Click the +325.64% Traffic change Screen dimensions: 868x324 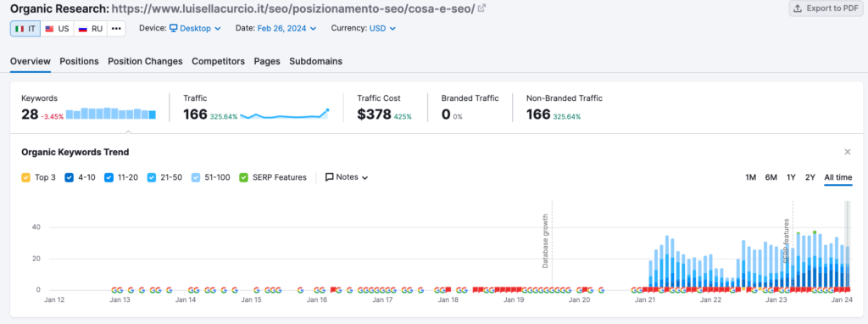(x=224, y=117)
